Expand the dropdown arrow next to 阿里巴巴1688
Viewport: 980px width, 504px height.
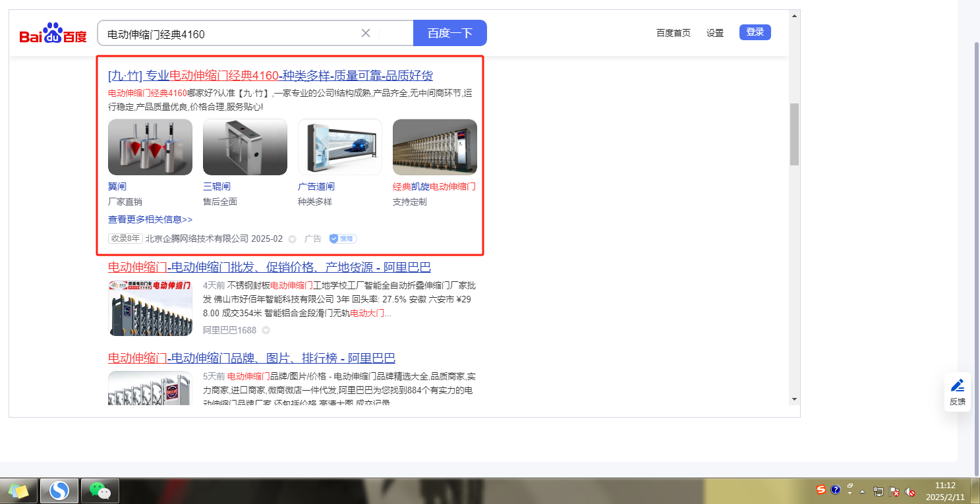(266, 330)
